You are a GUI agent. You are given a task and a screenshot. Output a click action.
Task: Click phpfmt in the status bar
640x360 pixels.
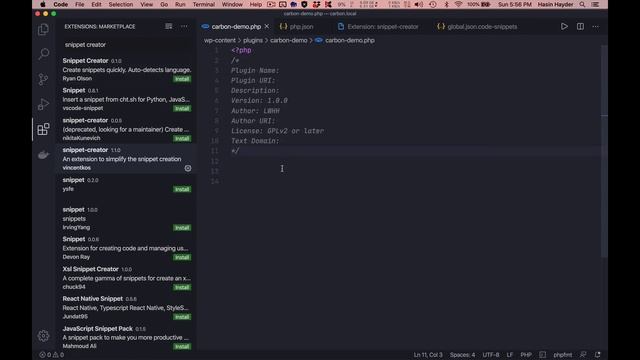(562, 355)
